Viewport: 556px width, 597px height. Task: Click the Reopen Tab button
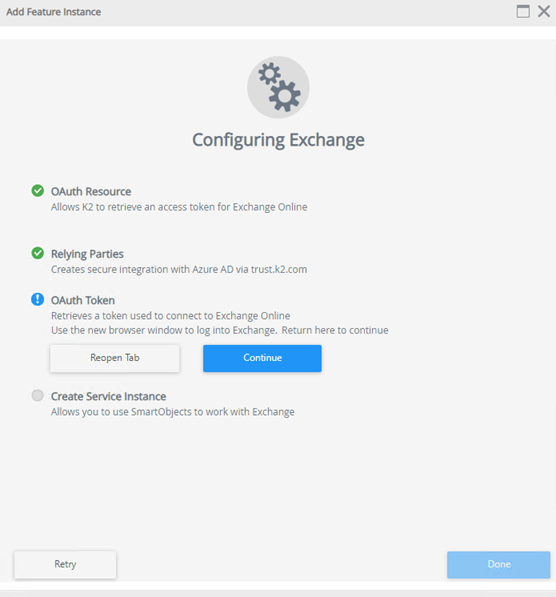click(x=115, y=358)
